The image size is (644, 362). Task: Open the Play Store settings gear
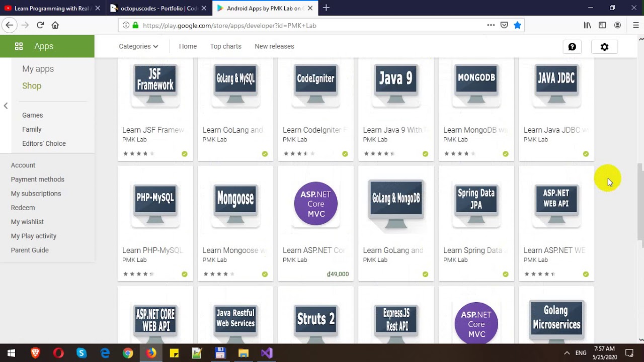(x=604, y=47)
